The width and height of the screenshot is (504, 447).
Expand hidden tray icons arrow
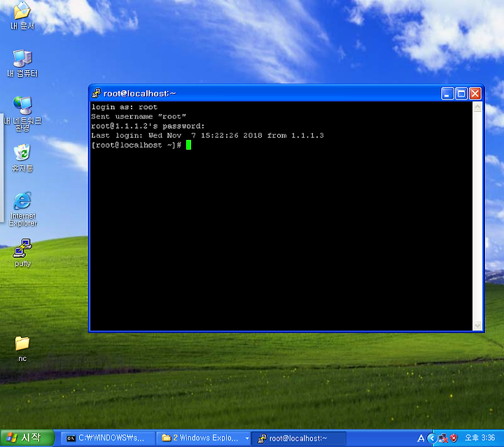point(432,438)
